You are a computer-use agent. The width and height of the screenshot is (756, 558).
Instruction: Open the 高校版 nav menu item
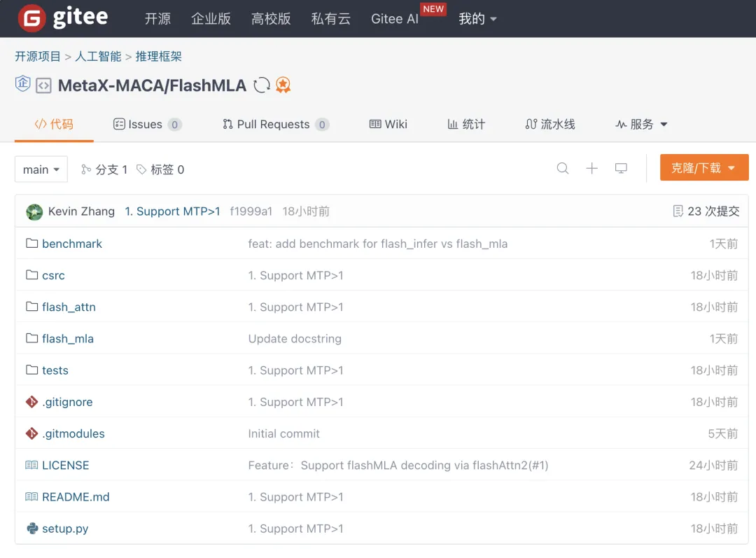271,19
